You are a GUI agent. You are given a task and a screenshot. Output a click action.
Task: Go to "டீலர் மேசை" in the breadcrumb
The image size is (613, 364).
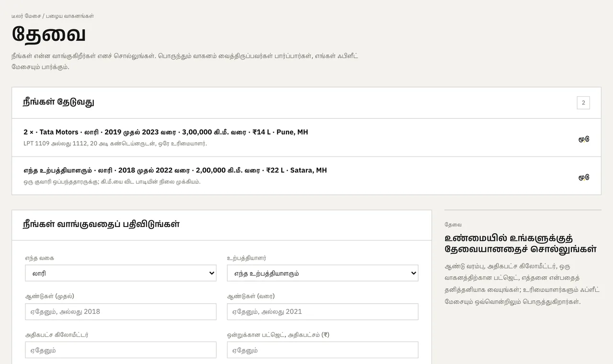pos(26,16)
